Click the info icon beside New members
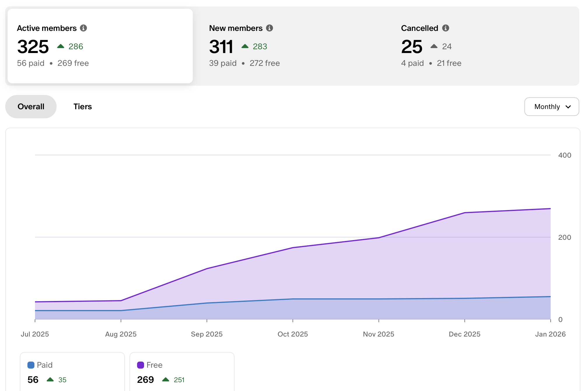The height and width of the screenshot is (391, 588). coord(270,28)
